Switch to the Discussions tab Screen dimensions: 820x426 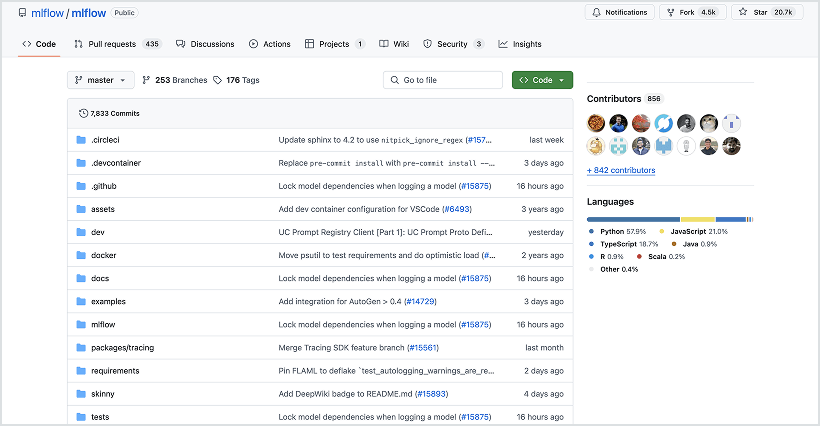point(205,44)
